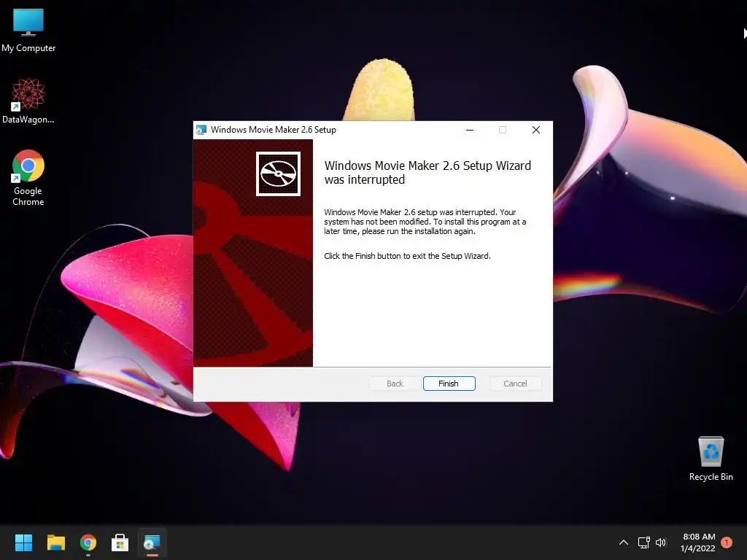The width and height of the screenshot is (747, 560).
Task: Click the 'Windows Movie Maker 2.6 Setup' title text
Action: pyautogui.click(x=274, y=130)
